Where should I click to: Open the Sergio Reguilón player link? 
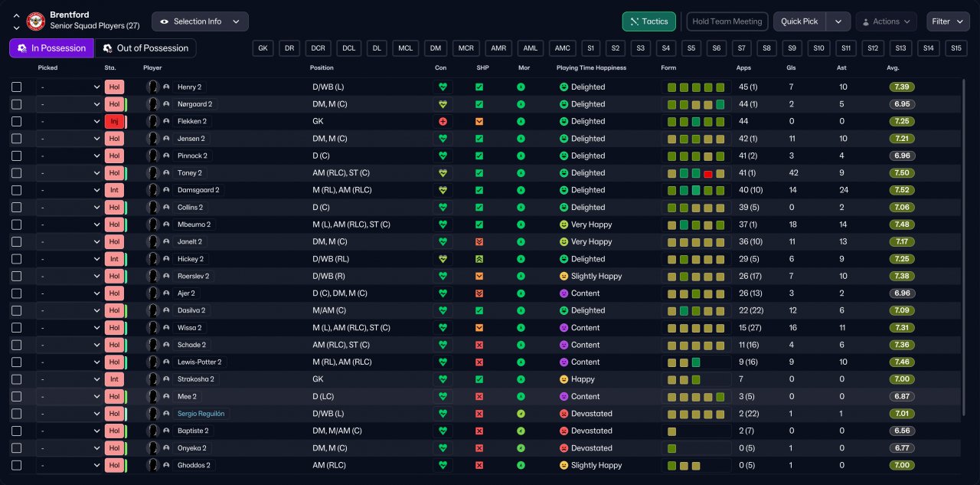click(202, 414)
